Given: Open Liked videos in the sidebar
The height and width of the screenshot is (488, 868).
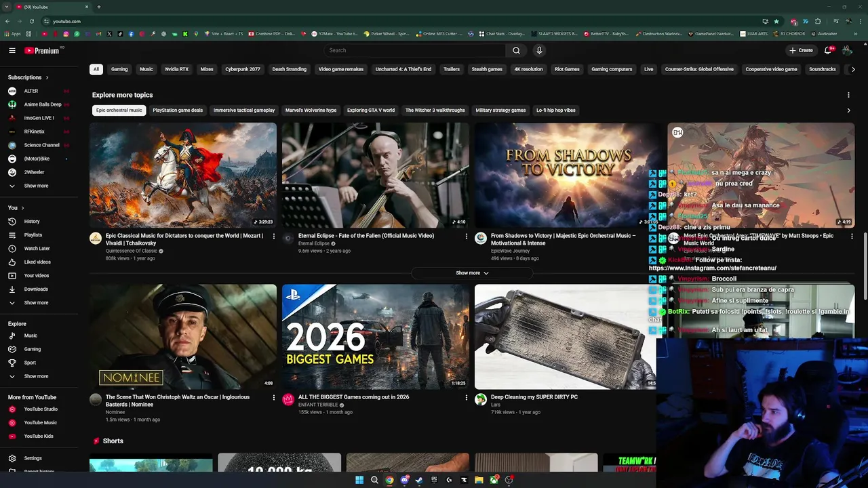Looking at the screenshot, I should click(37, 262).
